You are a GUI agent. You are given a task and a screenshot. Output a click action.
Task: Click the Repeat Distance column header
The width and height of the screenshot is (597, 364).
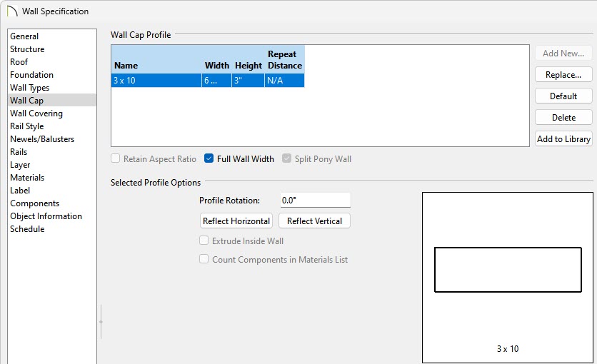pyautogui.click(x=285, y=60)
